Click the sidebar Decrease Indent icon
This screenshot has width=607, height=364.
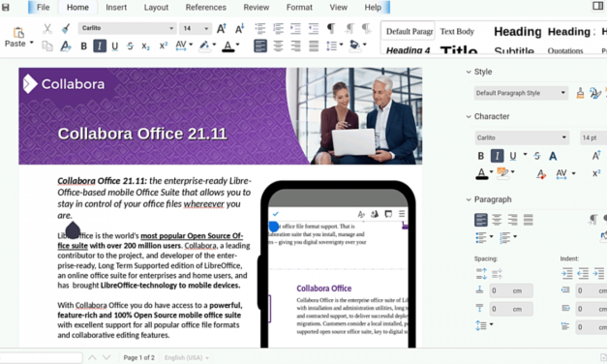pyautogui.click(x=583, y=273)
